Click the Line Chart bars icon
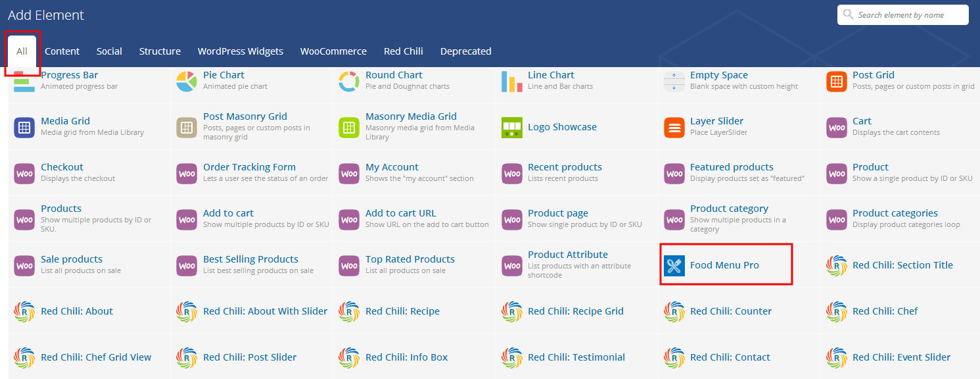Screen dimensions: 980x379 (512, 82)
